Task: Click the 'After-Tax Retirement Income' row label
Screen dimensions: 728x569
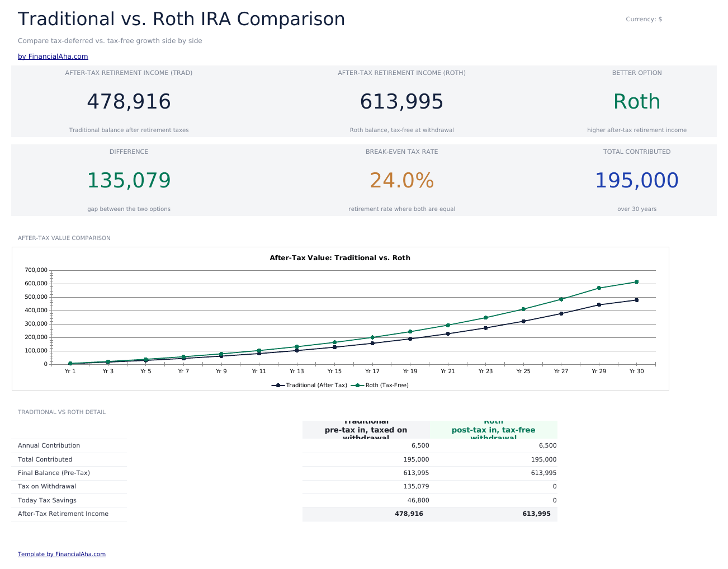Action: [x=63, y=514]
